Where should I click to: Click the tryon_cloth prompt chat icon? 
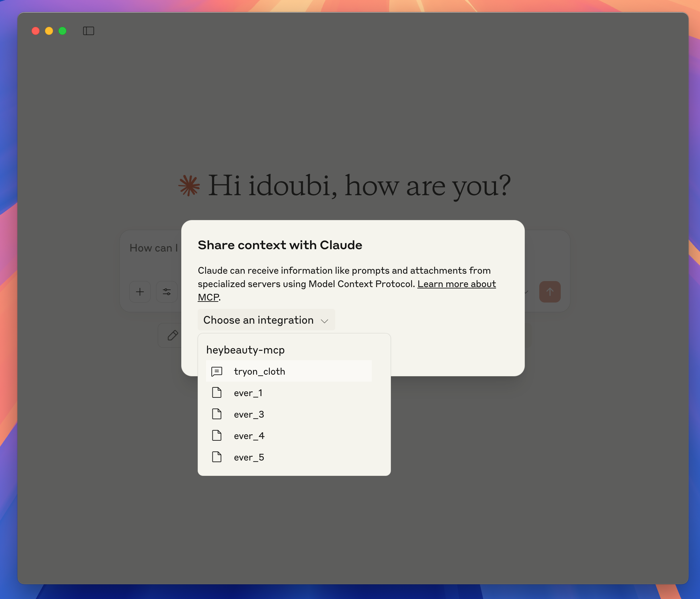216,371
